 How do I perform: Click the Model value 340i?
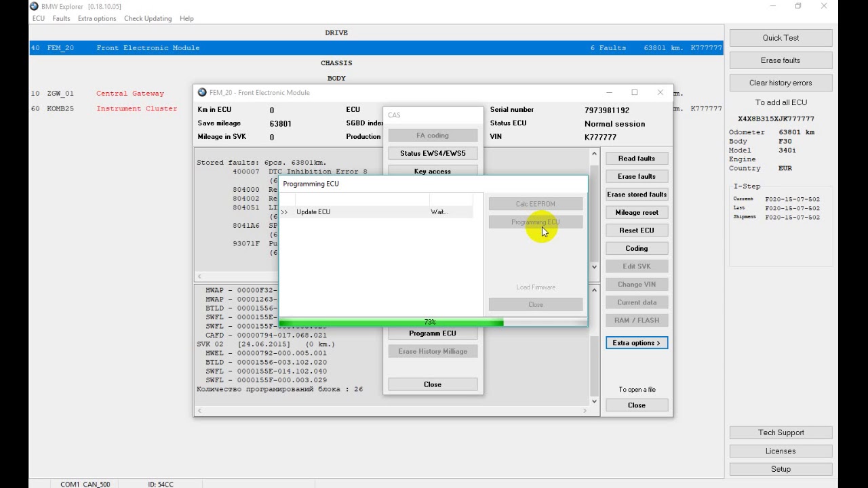[x=787, y=150]
